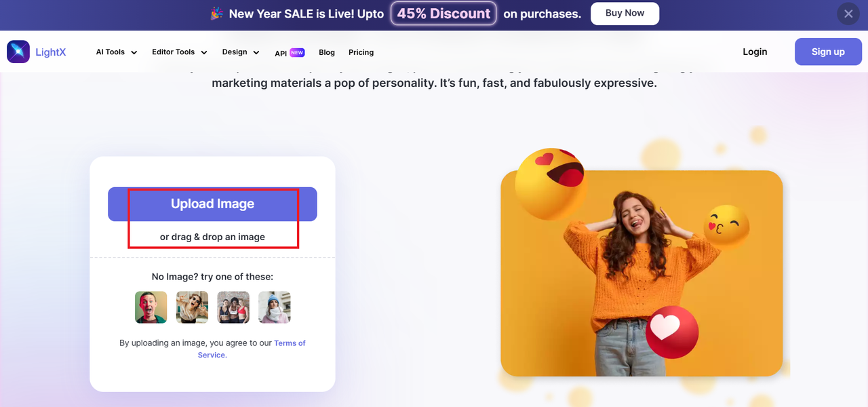The height and width of the screenshot is (407, 868).
Task: Click the red heart reaction bubble
Action: 671,332
